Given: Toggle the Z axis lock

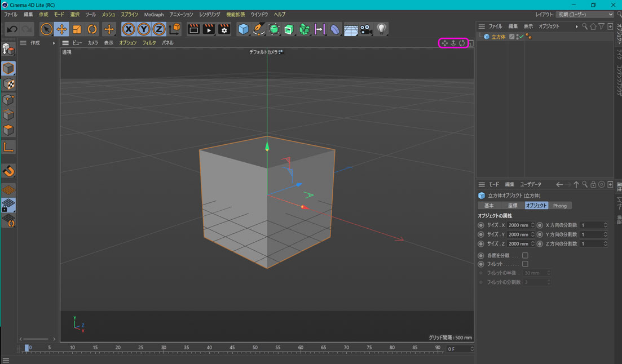Looking at the screenshot, I should click(x=159, y=29).
